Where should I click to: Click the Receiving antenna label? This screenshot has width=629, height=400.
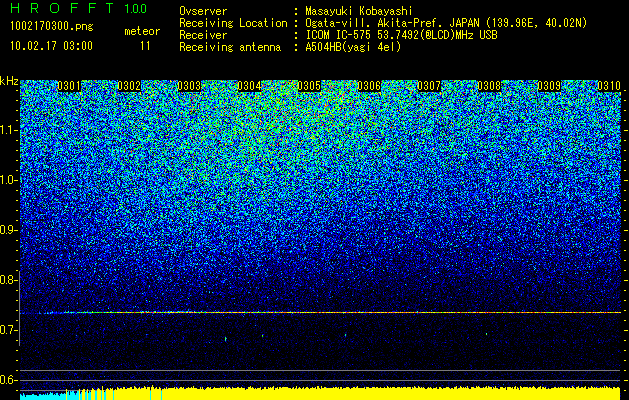click(x=230, y=47)
